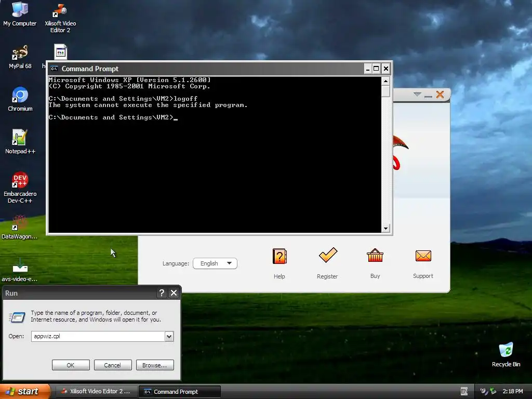Screen dimensions: 532x399
Task: Minimize the Xilisoft Video Editor window
Action: click(428, 96)
